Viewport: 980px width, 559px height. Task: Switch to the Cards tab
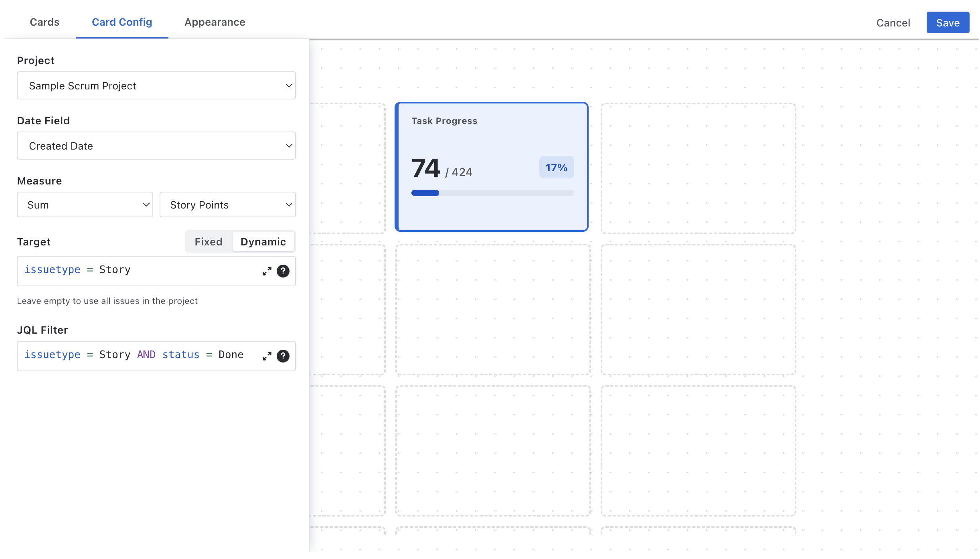[45, 22]
